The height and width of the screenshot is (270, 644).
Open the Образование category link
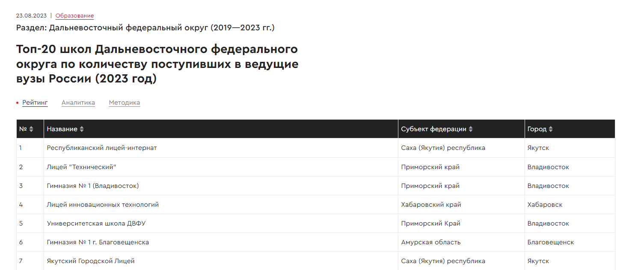pos(74,16)
